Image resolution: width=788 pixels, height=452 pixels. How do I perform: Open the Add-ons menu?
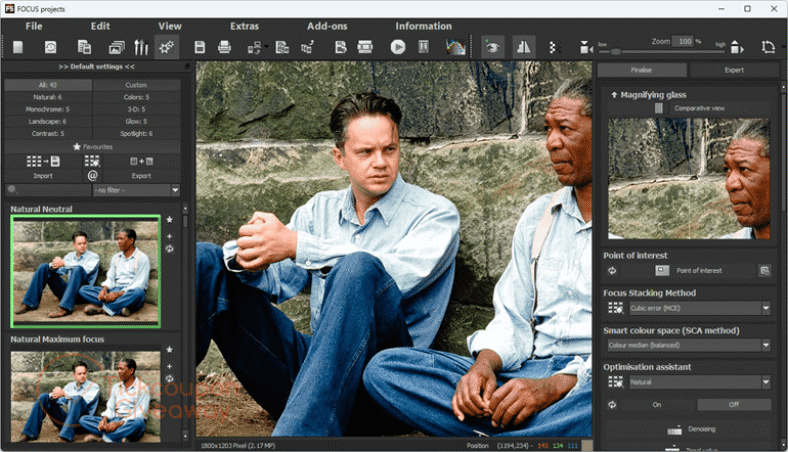pos(327,26)
